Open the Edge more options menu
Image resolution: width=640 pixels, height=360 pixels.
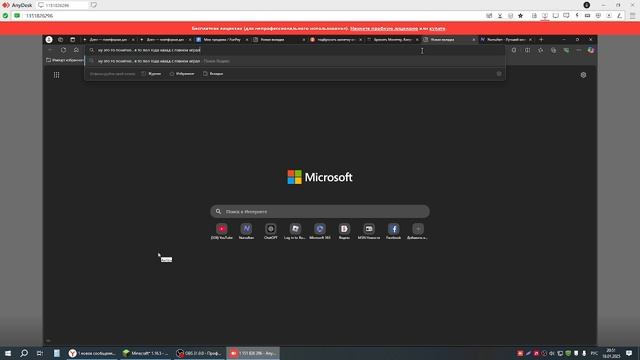[x=578, y=50]
